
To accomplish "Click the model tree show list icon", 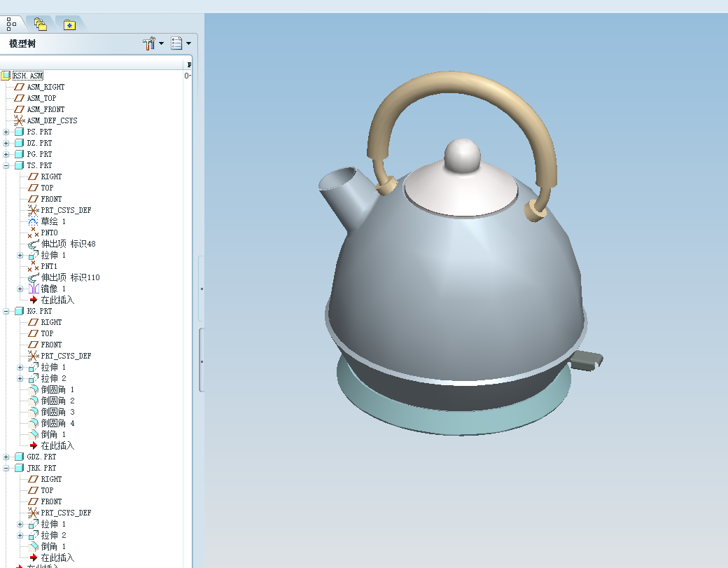I will pos(176,43).
